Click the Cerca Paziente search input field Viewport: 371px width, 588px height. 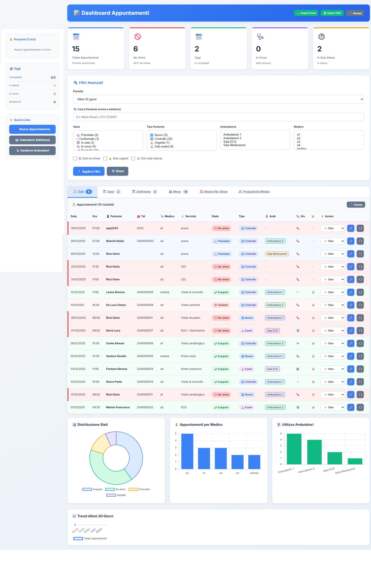pos(218,117)
